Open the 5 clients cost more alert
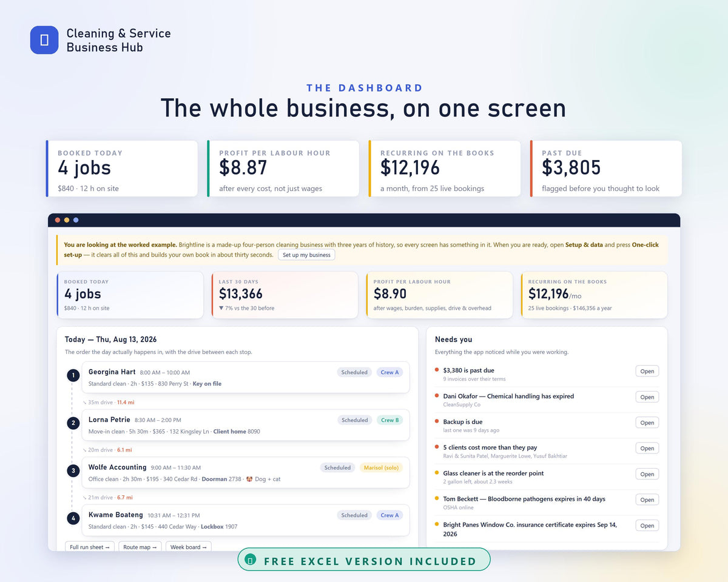 647,448
